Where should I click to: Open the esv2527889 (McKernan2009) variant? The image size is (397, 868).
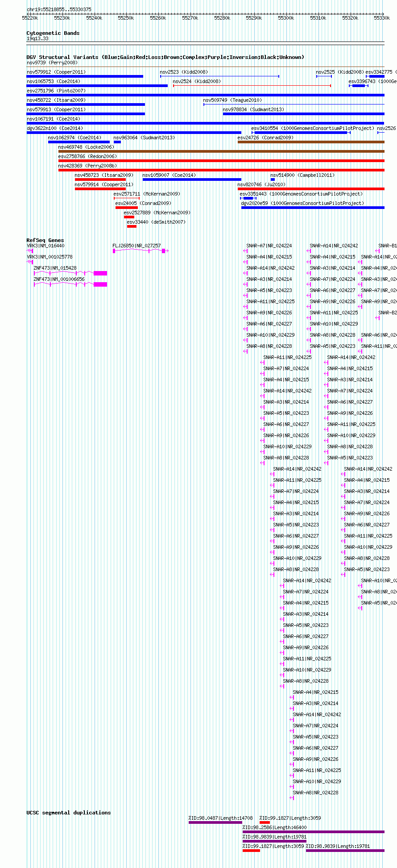[129, 217]
